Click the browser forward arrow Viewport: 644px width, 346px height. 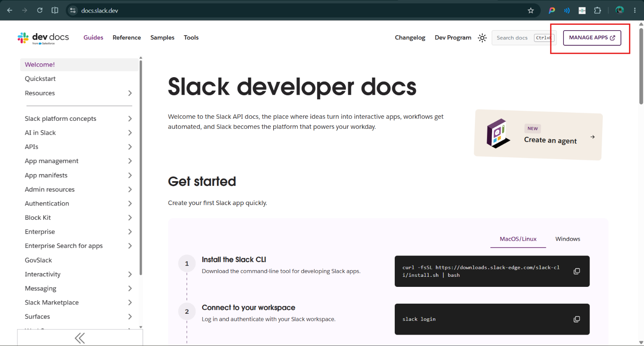click(x=25, y=10)
